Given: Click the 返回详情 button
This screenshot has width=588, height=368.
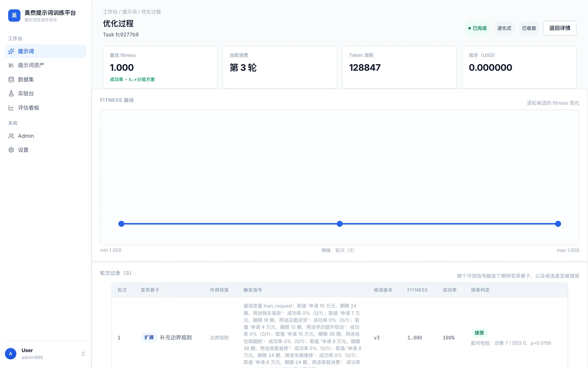Looking at the screenshot, I should click(x=560, y=28).
